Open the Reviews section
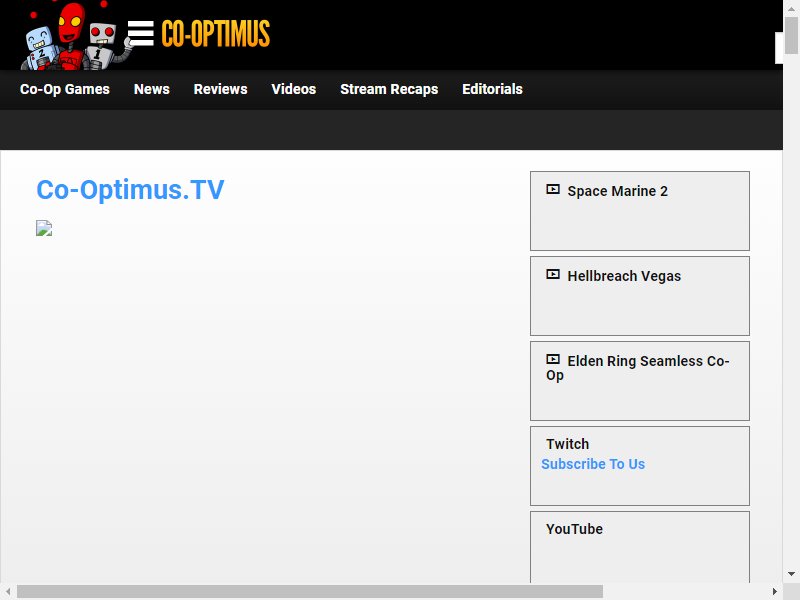800x600 pixels. pos(220,89)
